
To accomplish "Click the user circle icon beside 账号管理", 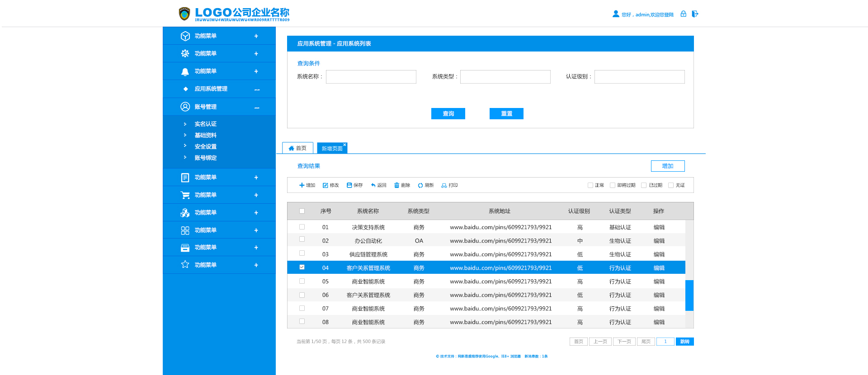I will click(185, 107).
